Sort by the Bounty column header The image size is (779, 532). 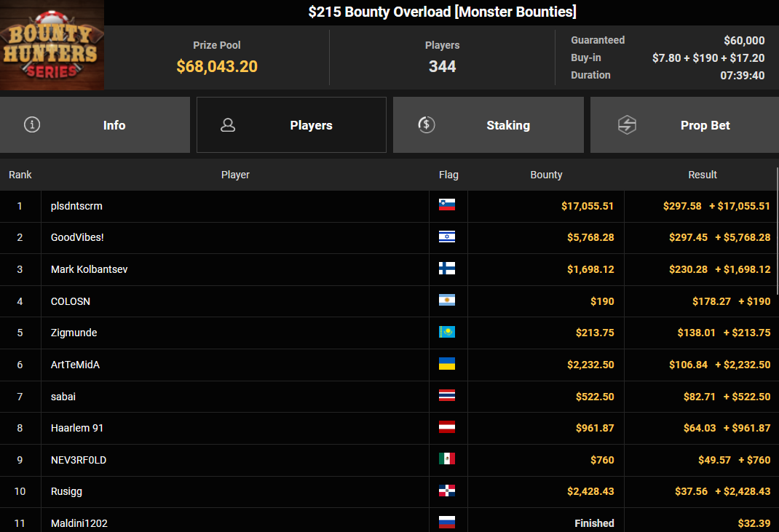tap(546, 175)
